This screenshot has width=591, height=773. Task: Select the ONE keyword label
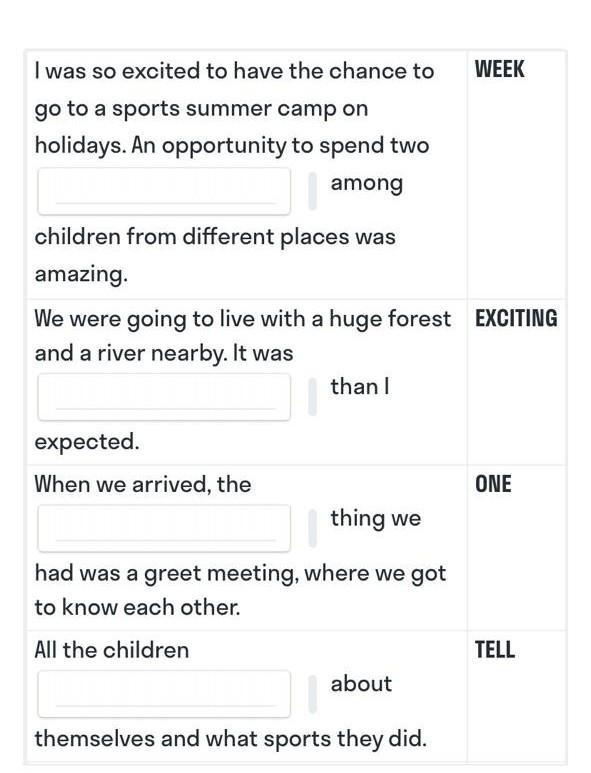click(493, 484)
